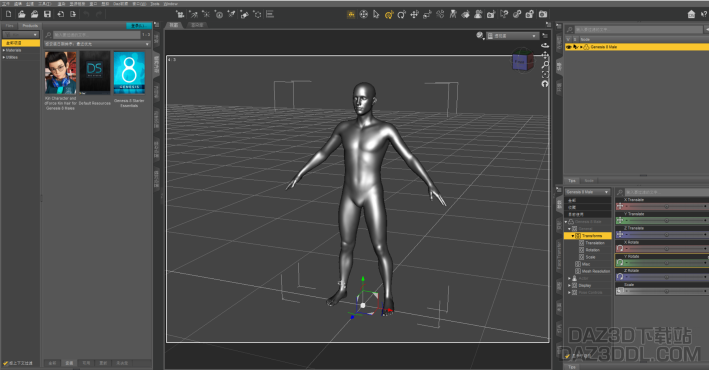
Task: Expand Genesis 8 Male in Scene list
Action: [581, 47]
